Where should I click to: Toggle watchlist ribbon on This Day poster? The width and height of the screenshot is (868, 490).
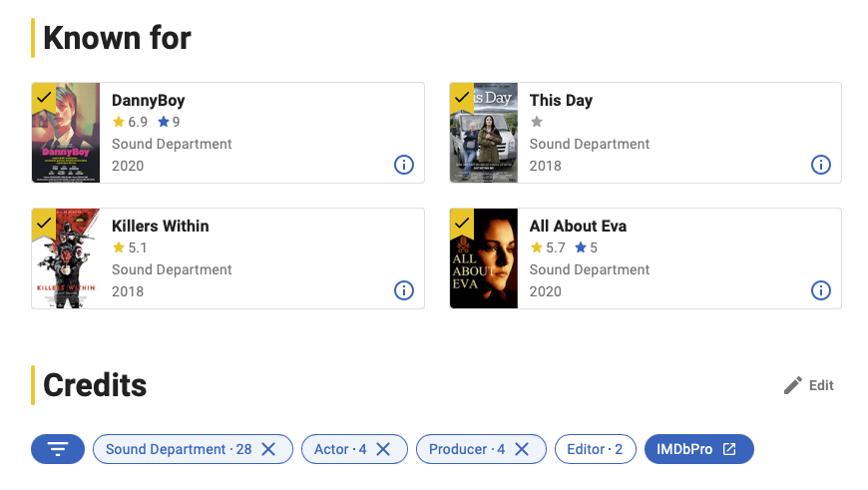pos(462,98)
